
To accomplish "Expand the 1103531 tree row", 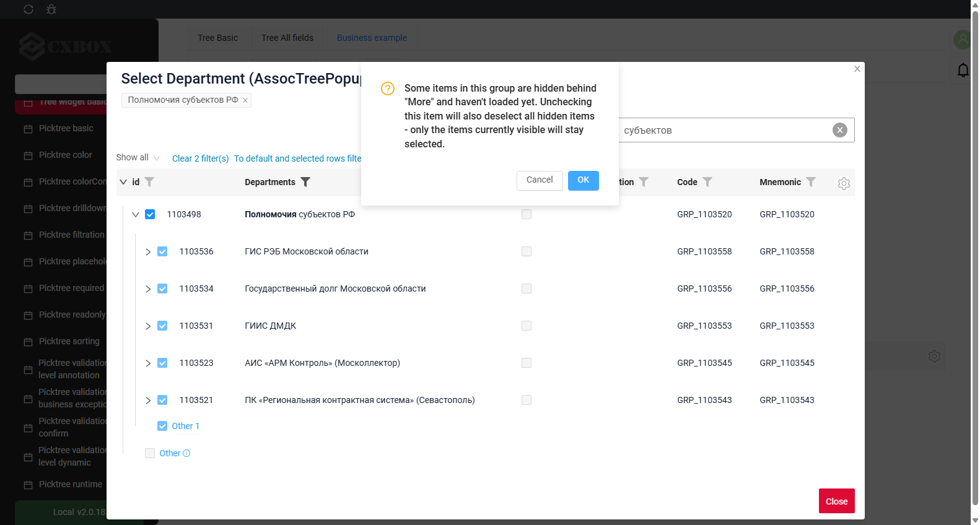I will pos(148,326).
